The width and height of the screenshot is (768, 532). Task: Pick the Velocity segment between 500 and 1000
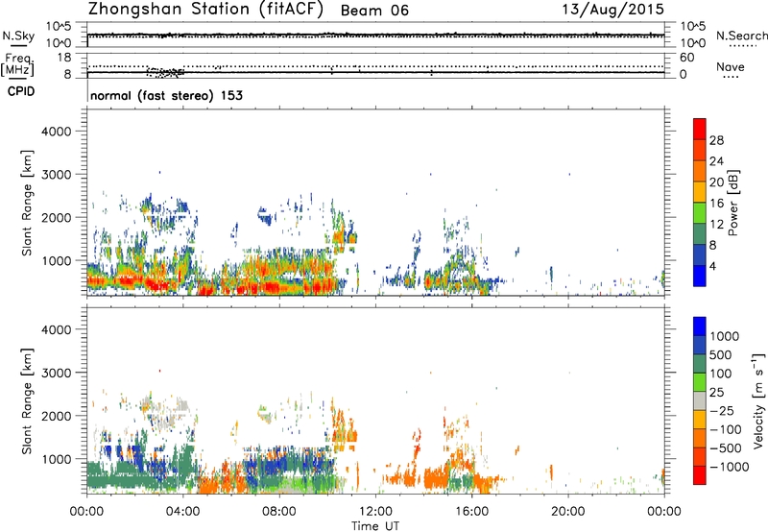(x=700, y=345)
